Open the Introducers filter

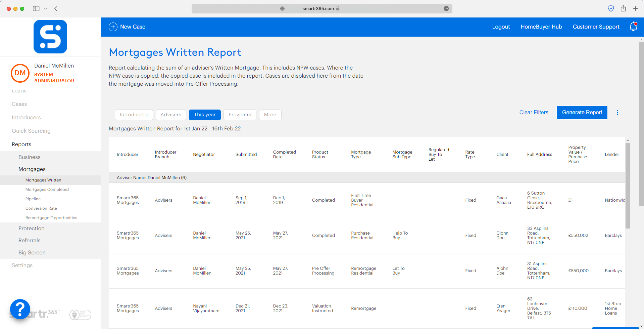[x=134, y=115]
